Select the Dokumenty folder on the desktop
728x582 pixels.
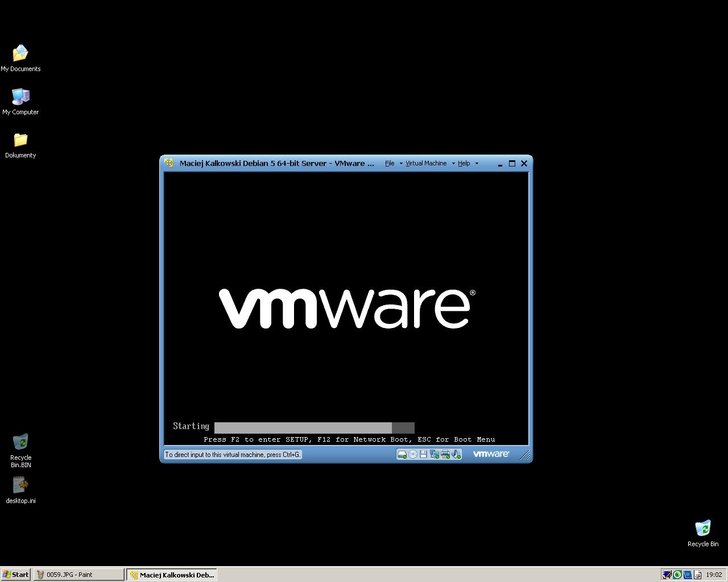tap(20, 145)
